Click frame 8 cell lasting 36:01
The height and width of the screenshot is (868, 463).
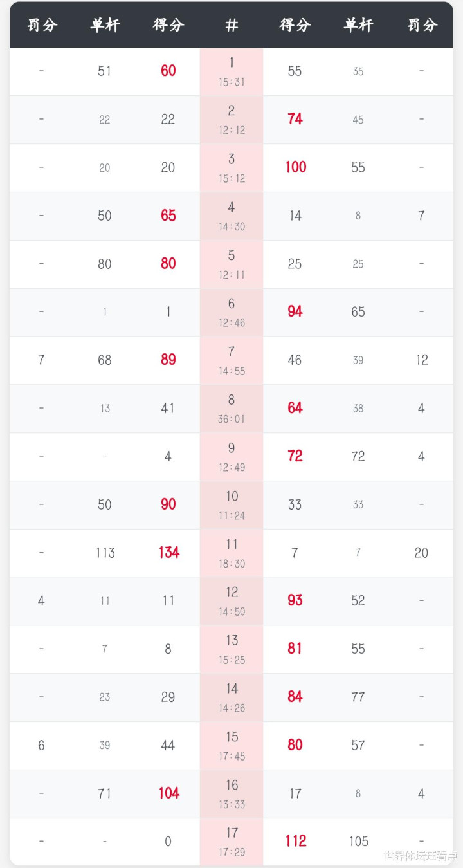click(232, 409)
